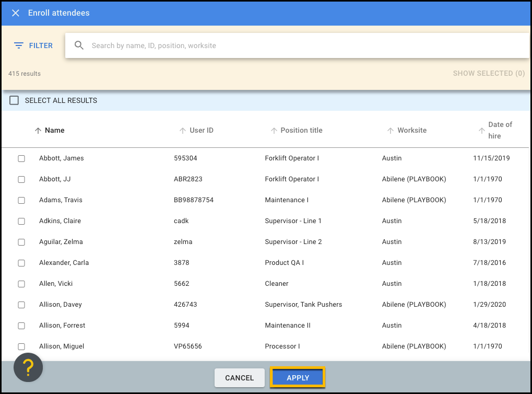
Task: Select Aguilar, Zelma's row checkbox
Action: [21, 241]
